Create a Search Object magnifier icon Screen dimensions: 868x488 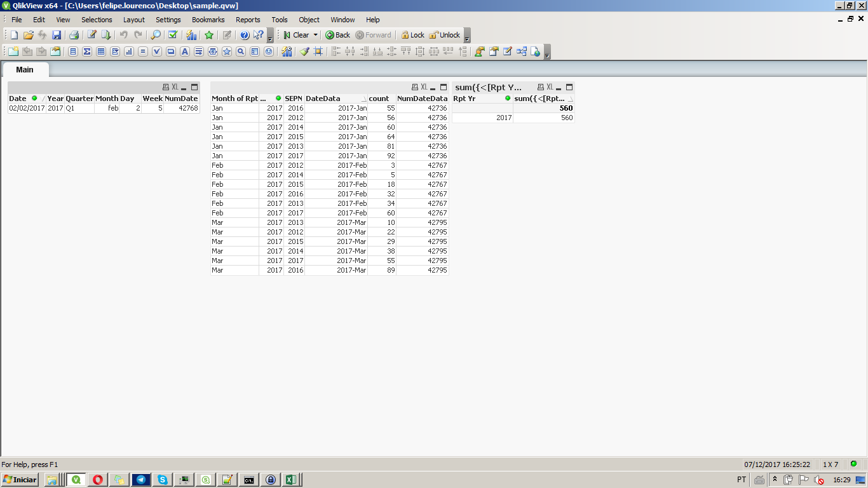point(241,51)
